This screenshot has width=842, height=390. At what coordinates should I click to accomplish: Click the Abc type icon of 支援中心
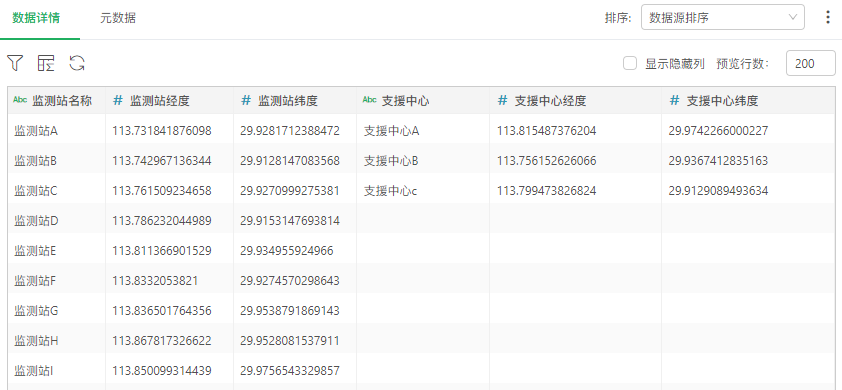coord(370,100)
